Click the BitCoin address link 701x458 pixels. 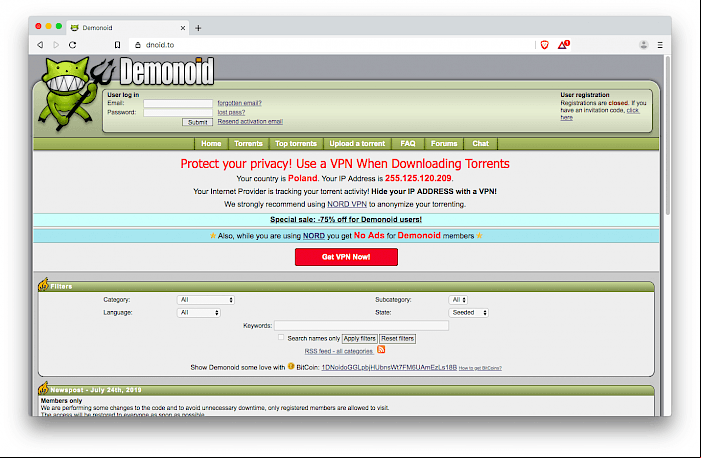click(x=389, y=367)
